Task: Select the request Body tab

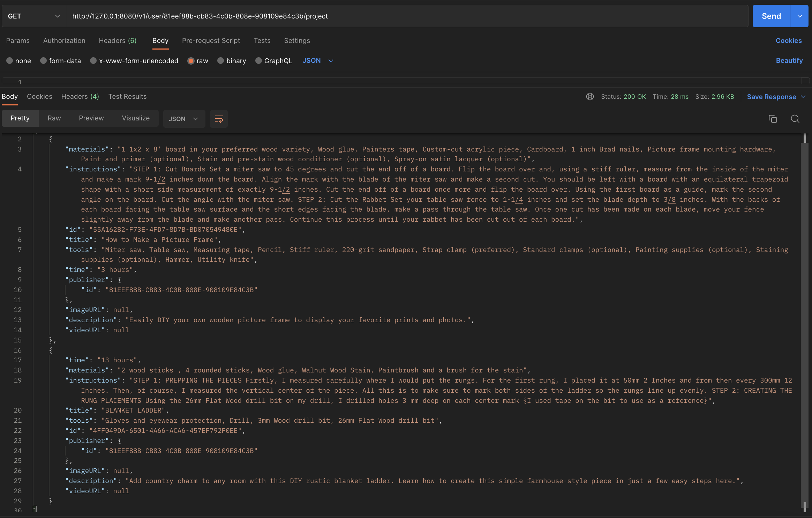Action: (x=160, y=40)
